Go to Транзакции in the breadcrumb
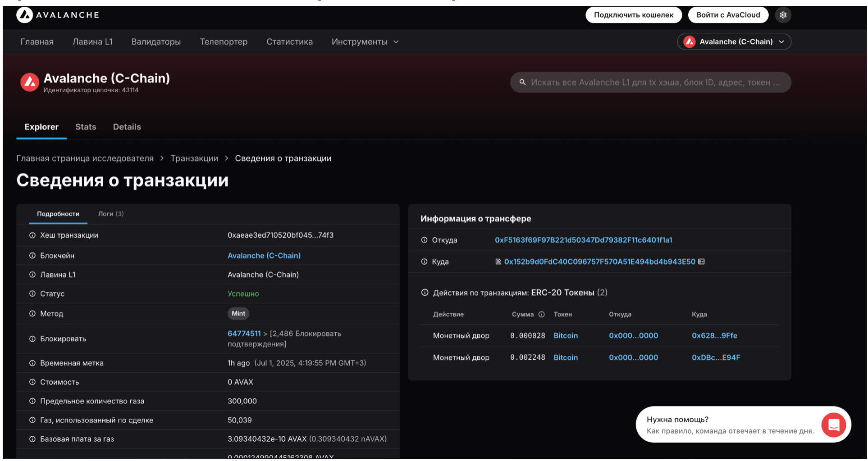 [194, 158]
